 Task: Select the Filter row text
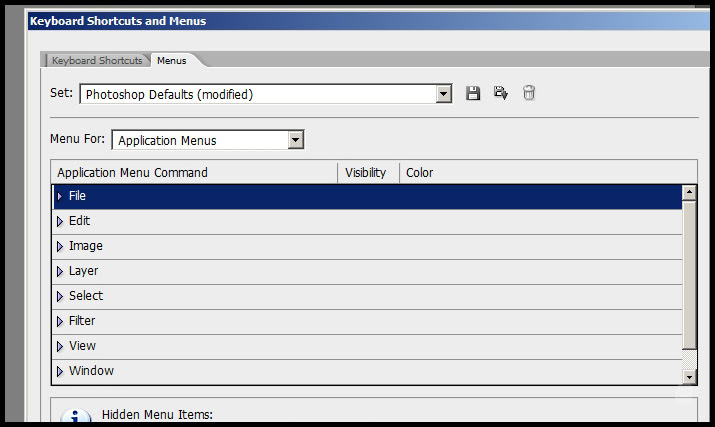[82, 321]
